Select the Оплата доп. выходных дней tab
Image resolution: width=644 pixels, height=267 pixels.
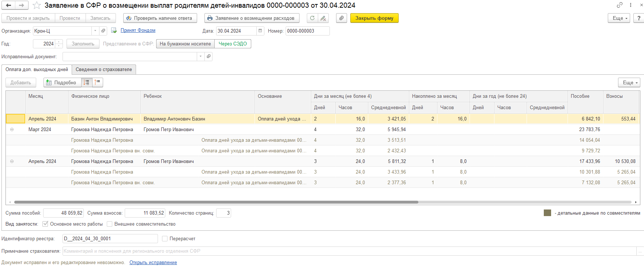[37, 69]
